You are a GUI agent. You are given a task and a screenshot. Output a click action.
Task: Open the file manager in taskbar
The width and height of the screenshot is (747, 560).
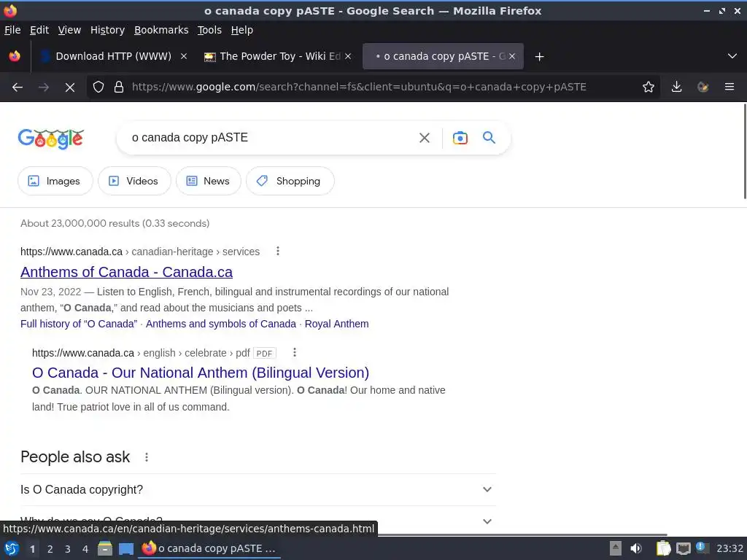tap(105, 548)
